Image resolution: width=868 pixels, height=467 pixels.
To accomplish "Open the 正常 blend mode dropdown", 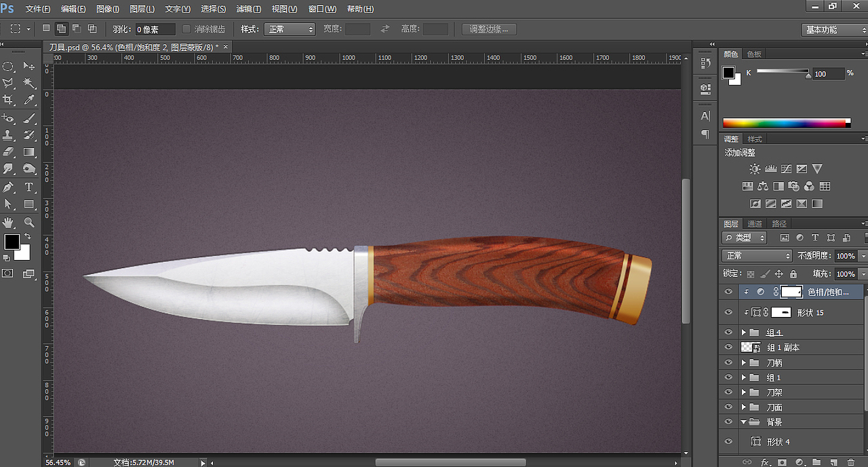I will [757, 256].
